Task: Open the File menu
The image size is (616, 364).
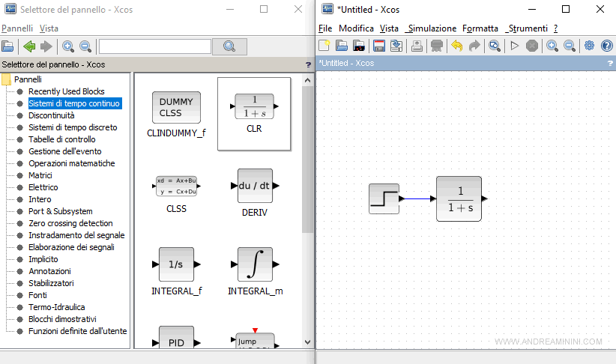Action: point(325,28)
